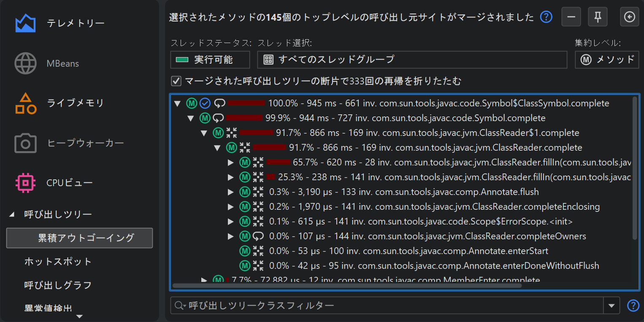
Task: Open the テレメトリー section icon
Action: [25, 23]
